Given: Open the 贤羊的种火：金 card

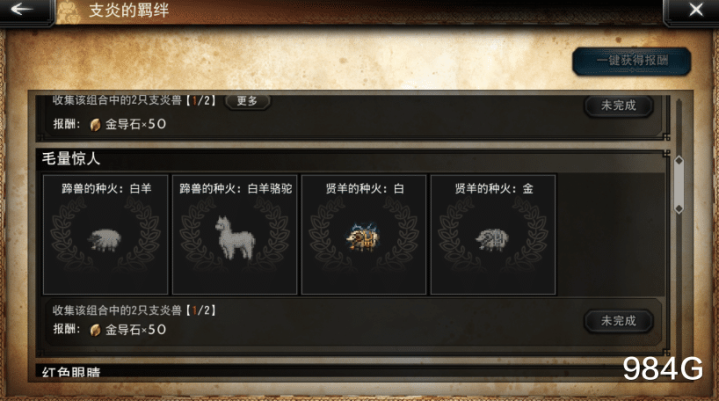Looking at the screenshot, I should coord(493,234).
